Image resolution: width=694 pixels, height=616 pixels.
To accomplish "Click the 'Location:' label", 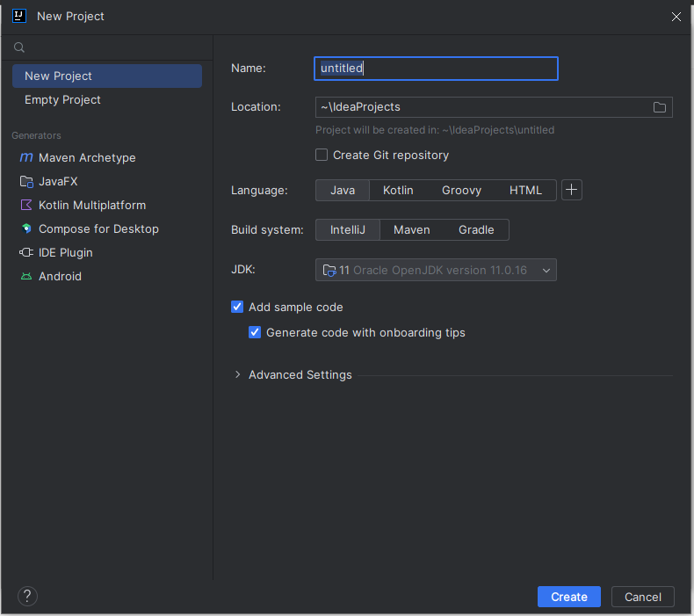I will [256, 107].
